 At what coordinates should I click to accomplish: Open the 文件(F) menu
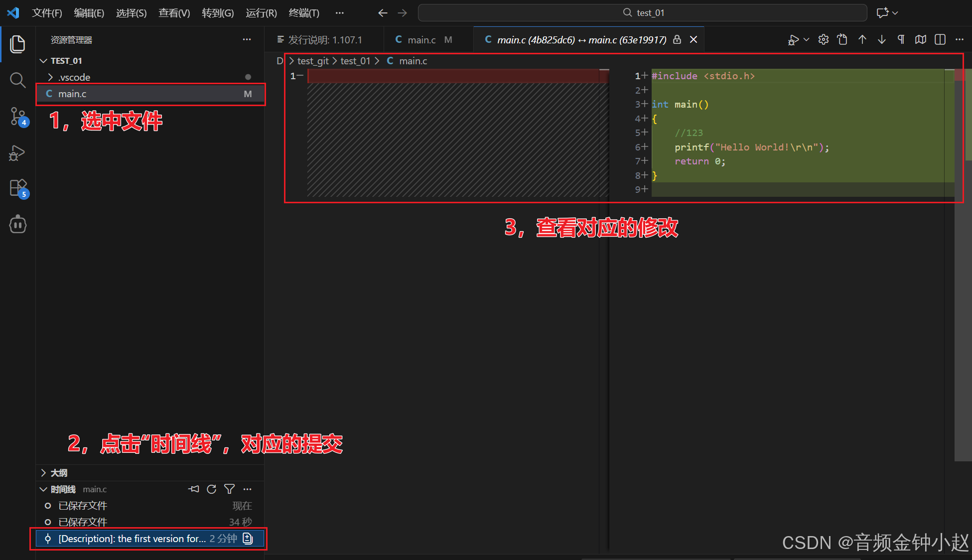[47, 13]
